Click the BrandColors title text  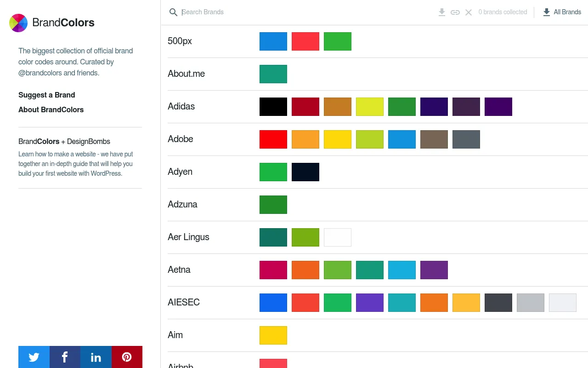(63, 23)
